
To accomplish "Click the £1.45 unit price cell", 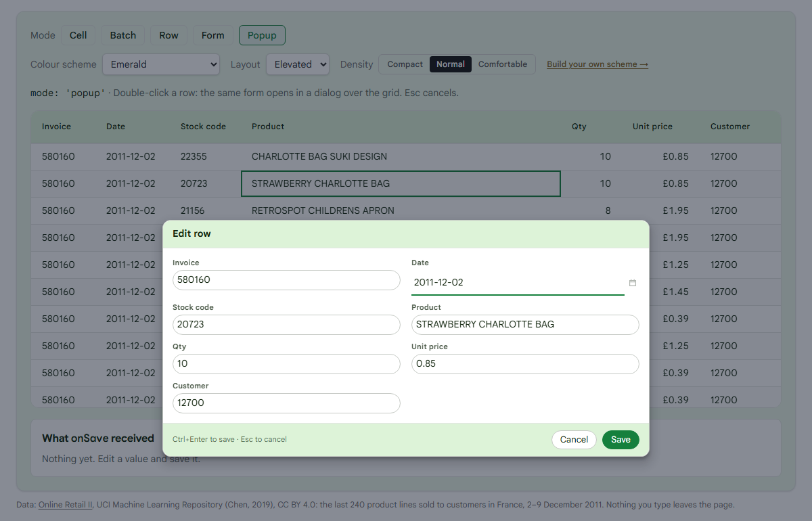I will point(675,292).
